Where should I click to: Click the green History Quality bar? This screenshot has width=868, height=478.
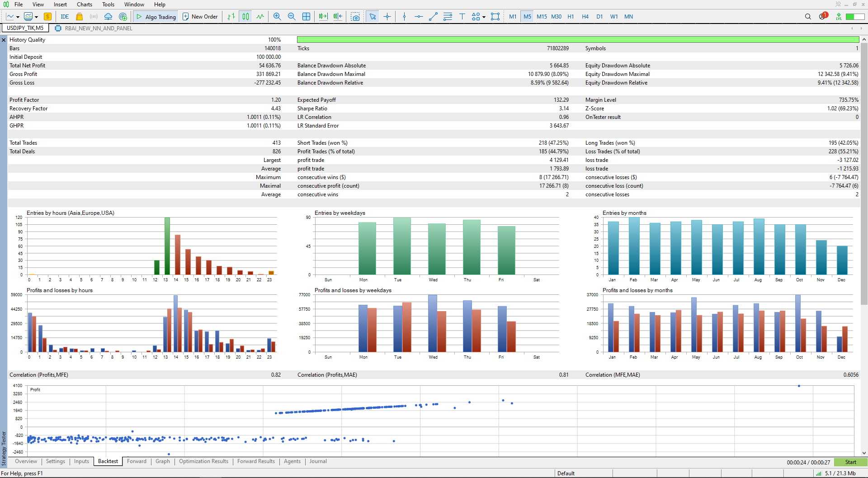(578, 40)
